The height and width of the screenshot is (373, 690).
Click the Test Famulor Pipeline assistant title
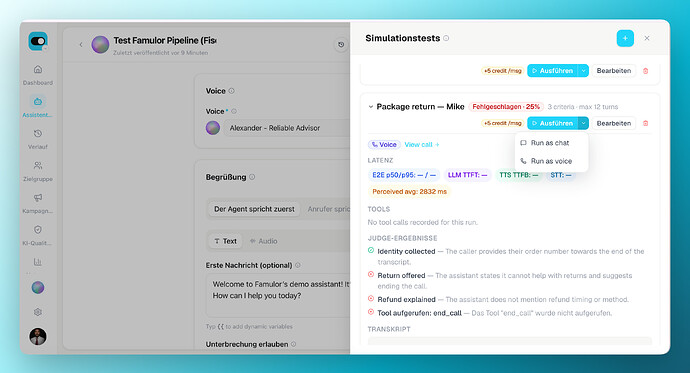(165, 40)
